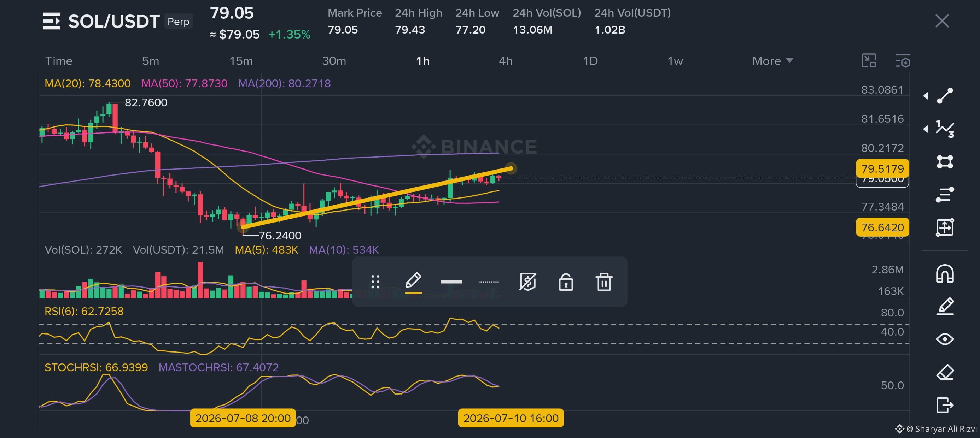
Task: Click the Perp contract badge
Action: coord(179,21)
